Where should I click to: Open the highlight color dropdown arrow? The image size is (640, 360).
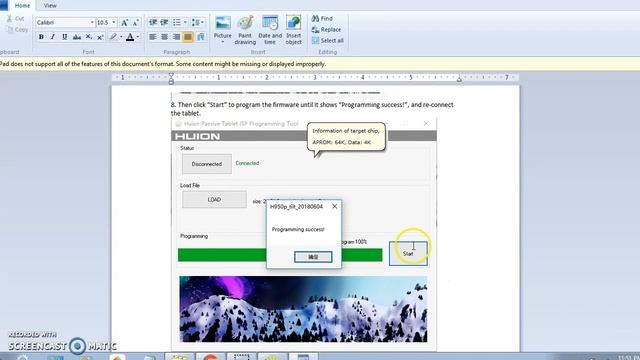(x=121, y=37)
